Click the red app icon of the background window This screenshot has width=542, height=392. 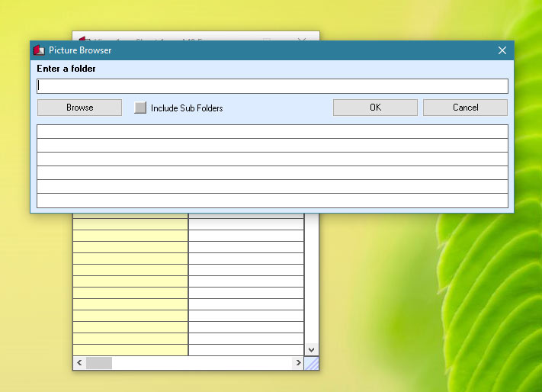(x=80, y=37)
